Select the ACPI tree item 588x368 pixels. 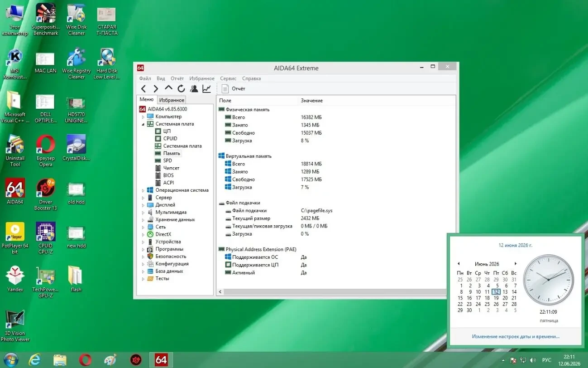[168, 183]
